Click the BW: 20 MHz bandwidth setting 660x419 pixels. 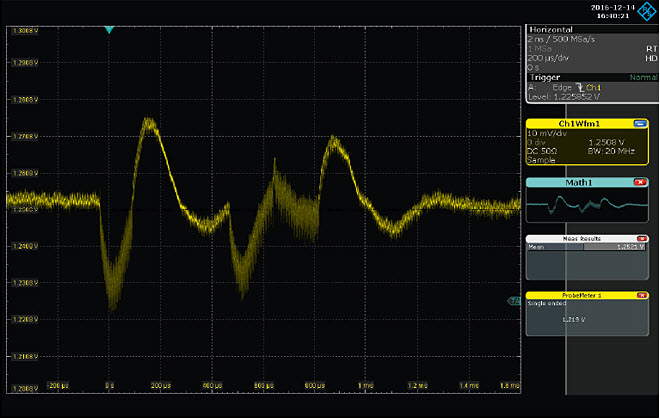(x=611, y=148)
